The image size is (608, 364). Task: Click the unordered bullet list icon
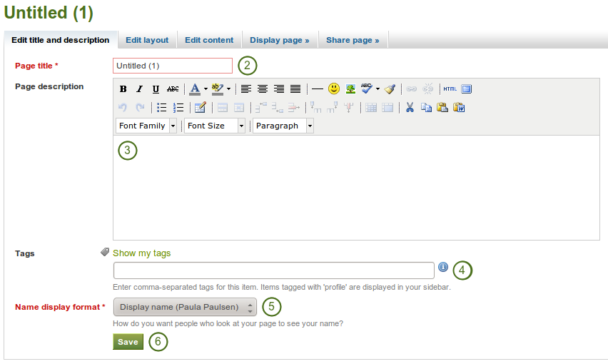click(x=162, y=108)
